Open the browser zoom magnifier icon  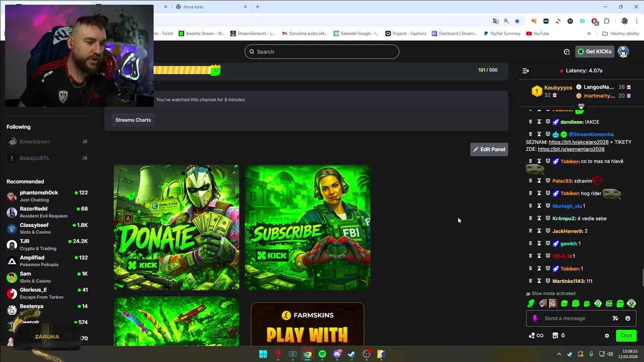[506, 21]
